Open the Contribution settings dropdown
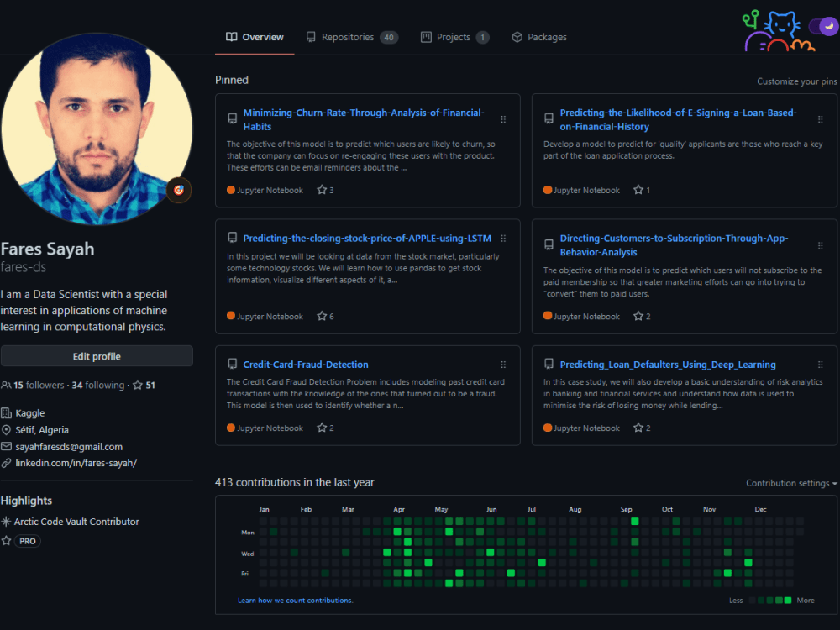Screen dimensions: 840x630 tap(791, 483)
